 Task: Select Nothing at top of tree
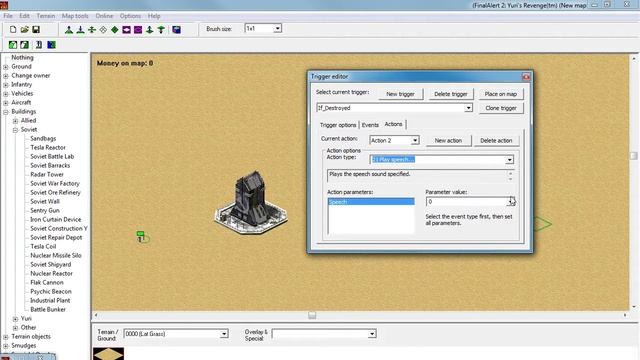[x=22, y=58]
